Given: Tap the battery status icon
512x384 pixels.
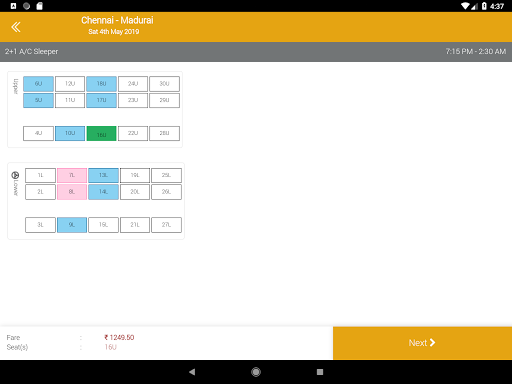Looking at the screenshot, I should coord(484,6).
